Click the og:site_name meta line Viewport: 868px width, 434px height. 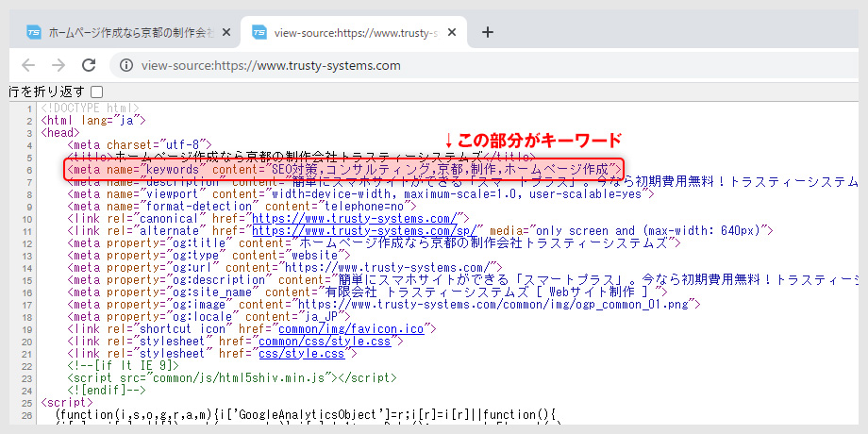(367, 292)
